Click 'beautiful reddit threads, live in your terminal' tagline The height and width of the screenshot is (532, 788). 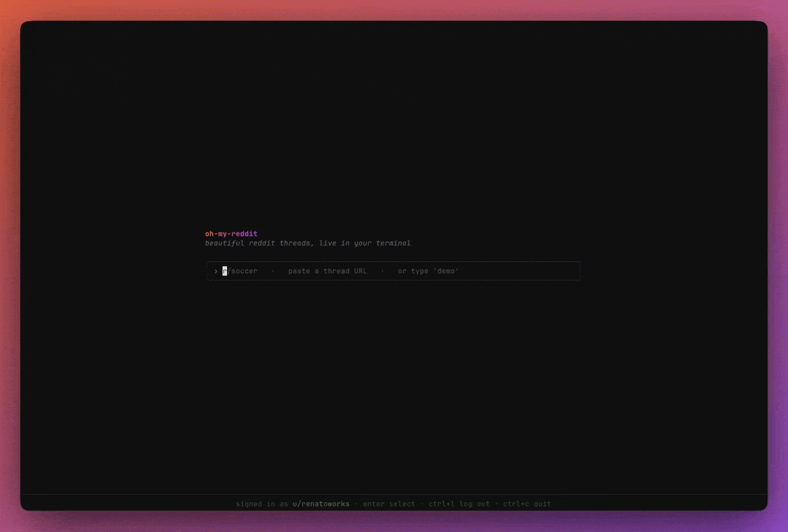coord(308,243)
